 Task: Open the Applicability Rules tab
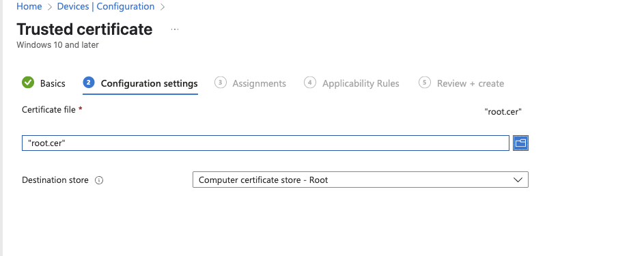(x=361, y=83)
